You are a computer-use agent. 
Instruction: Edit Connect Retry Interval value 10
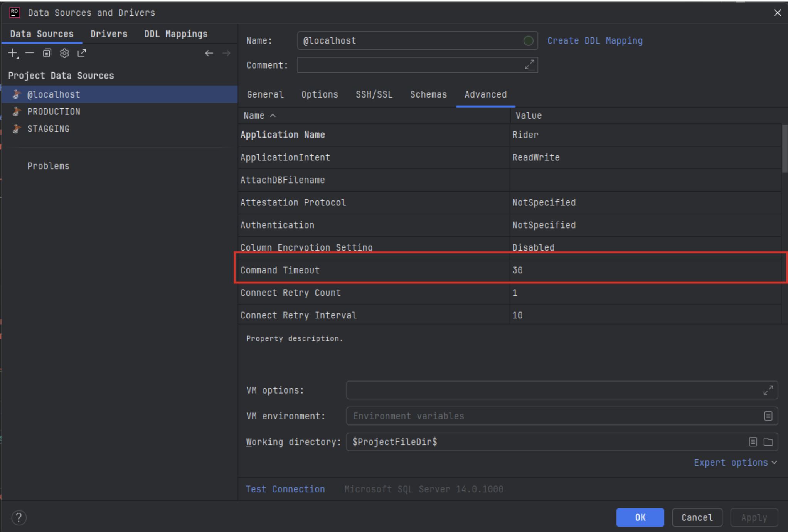click(x=646, y=315)
